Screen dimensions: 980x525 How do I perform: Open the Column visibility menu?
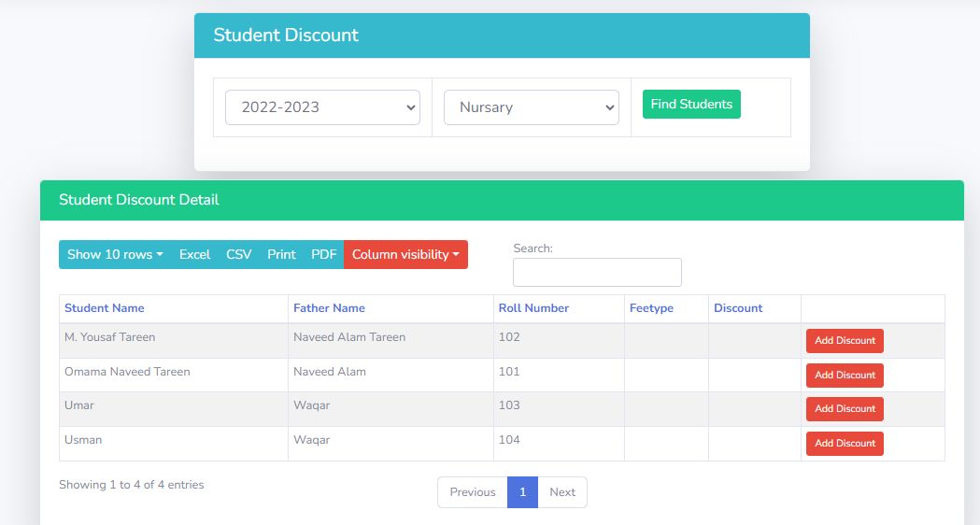(405, 255)
